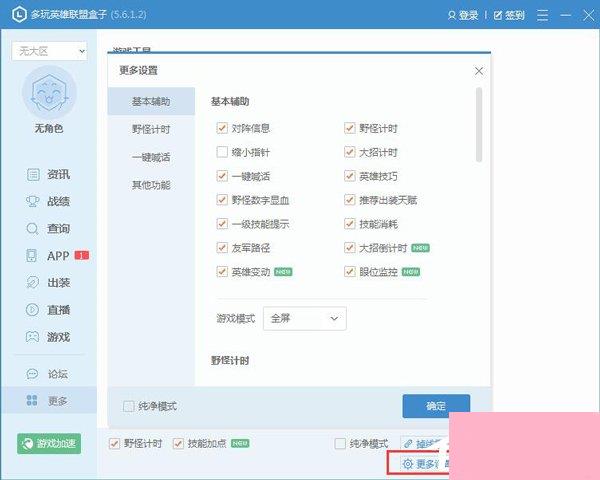
Task: Toggle the 英雄变动 checkbox
Action: (222, 272)
